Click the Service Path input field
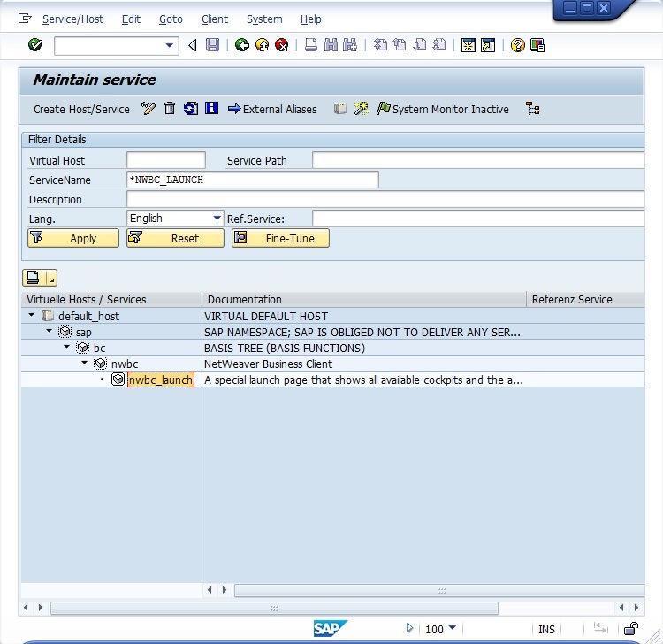The height and width of the screenshot is (644, 663). 478,160
